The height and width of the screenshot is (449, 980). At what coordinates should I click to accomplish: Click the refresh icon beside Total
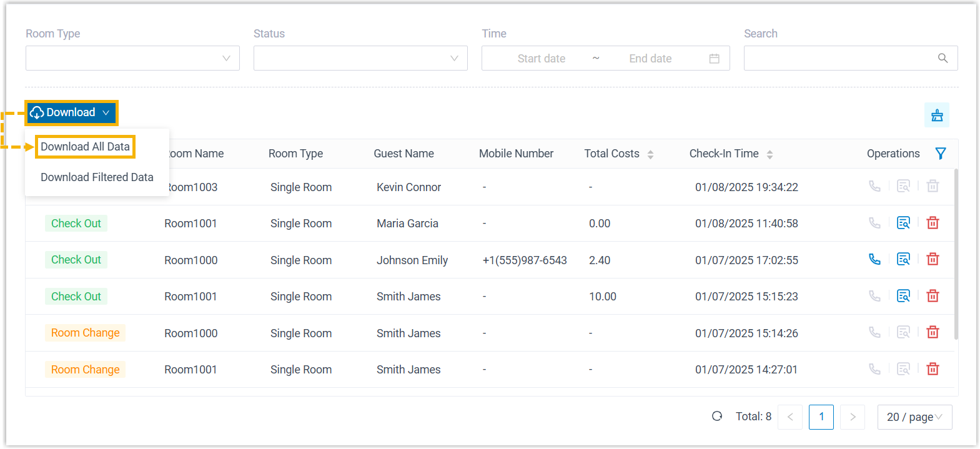[717, 417]
